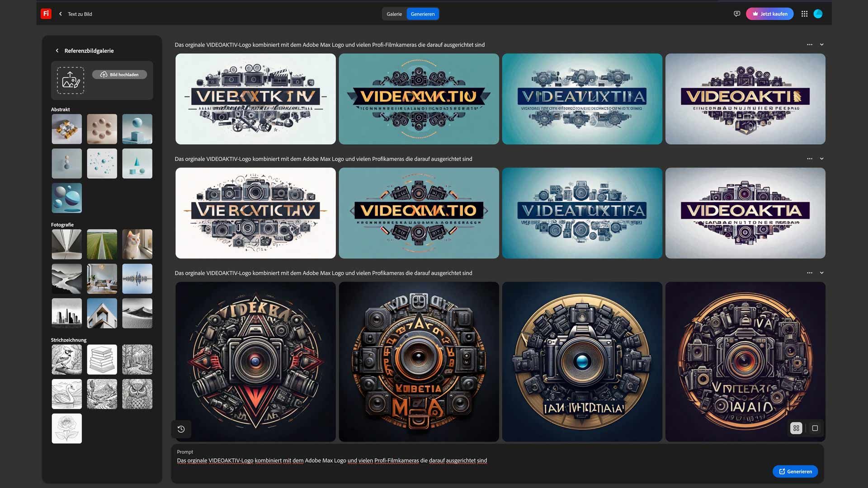Select the cat photo reference thumbnail
The height and width of the screenshot is (488, 868).
click(x=137, y=244)
